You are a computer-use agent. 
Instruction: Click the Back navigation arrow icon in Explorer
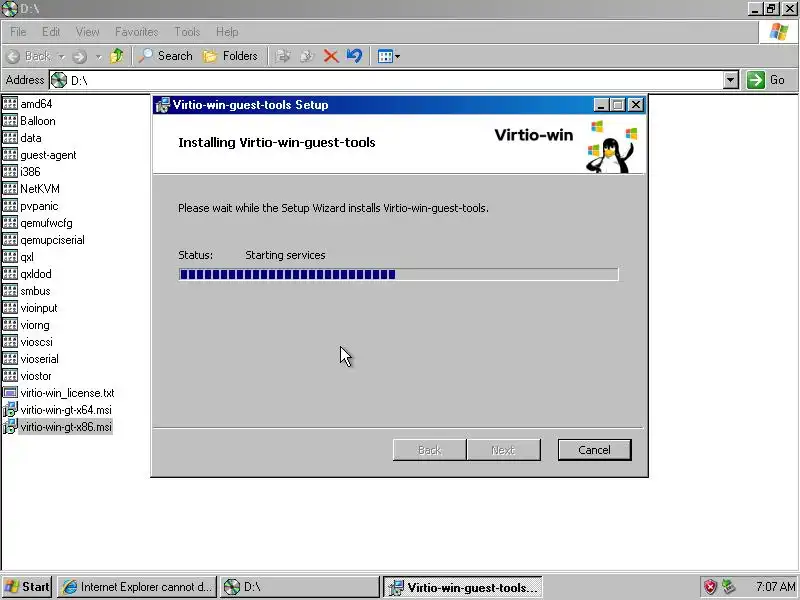[14, 56]
